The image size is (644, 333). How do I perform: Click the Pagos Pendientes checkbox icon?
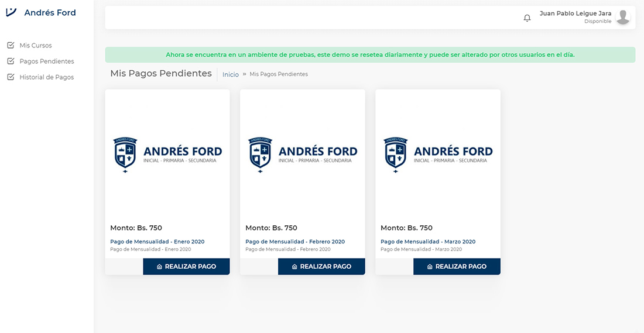[11, 61]
